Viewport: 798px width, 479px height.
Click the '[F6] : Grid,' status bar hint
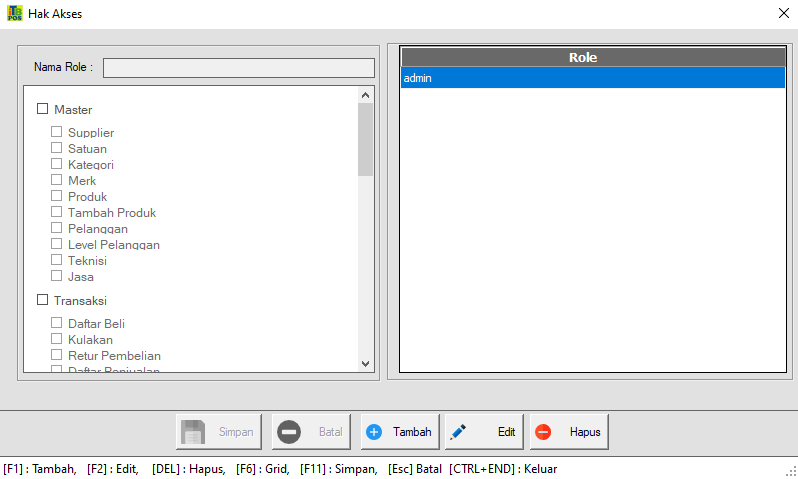tap(263, 469)
